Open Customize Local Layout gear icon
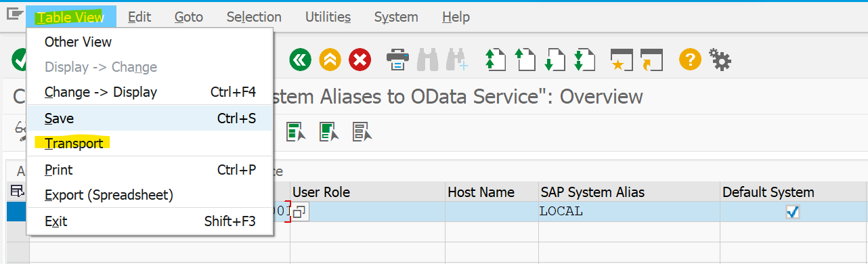 (720, 60)
